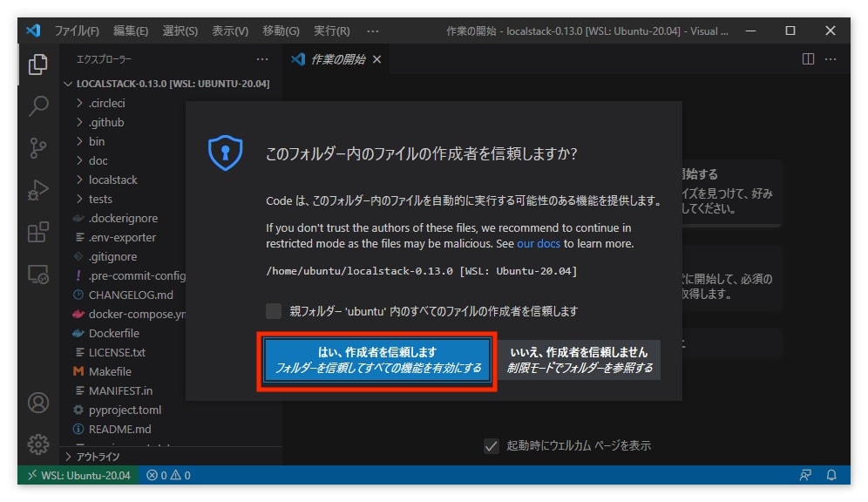Viewport: 868px width, 502px height.
Task: Open the editor more actions ellipsis
Action: tap(831, 58)
